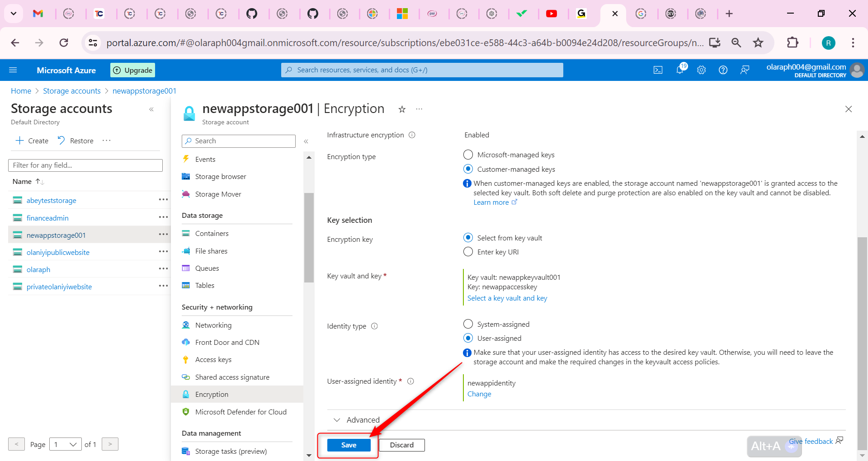Select Customer-managed keys radio button

pos(468,169)
